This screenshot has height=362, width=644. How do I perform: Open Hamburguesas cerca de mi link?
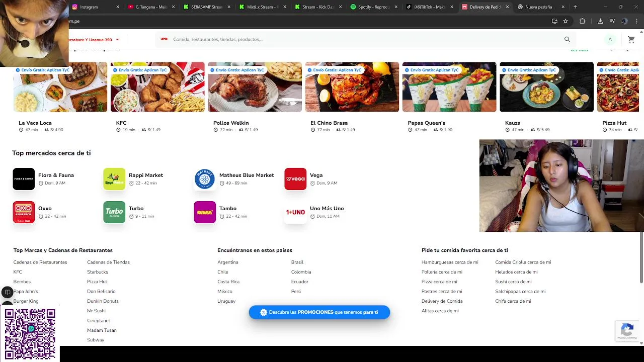click(450, 262)
